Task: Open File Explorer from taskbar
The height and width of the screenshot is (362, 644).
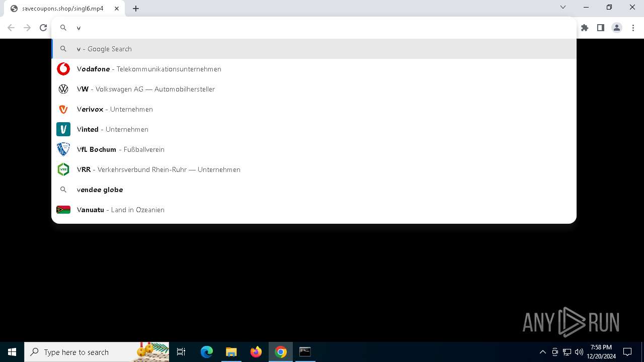Action: (231, 352)
